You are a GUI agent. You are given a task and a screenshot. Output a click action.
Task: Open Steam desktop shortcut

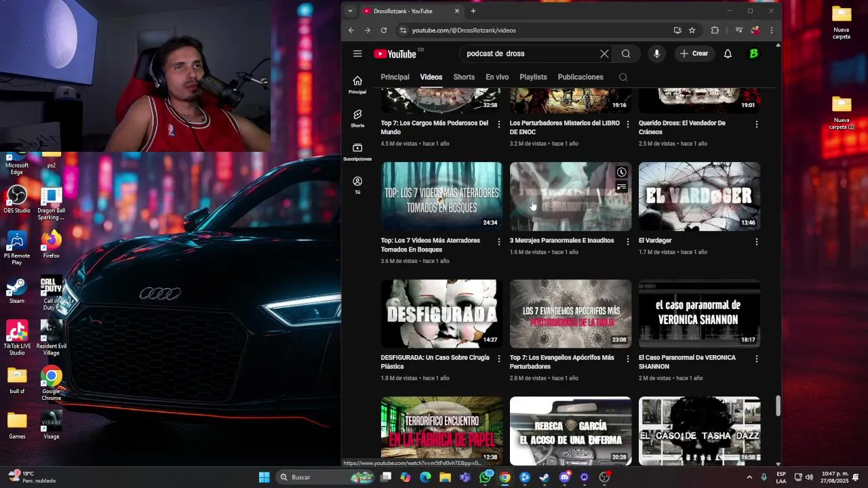[x=17, y=290]
